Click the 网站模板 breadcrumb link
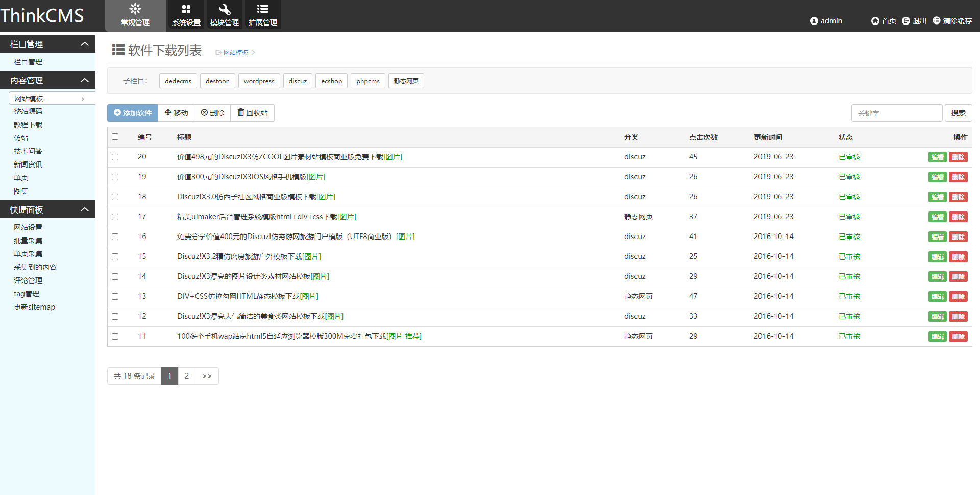980x495 pixels. (235, 53)
